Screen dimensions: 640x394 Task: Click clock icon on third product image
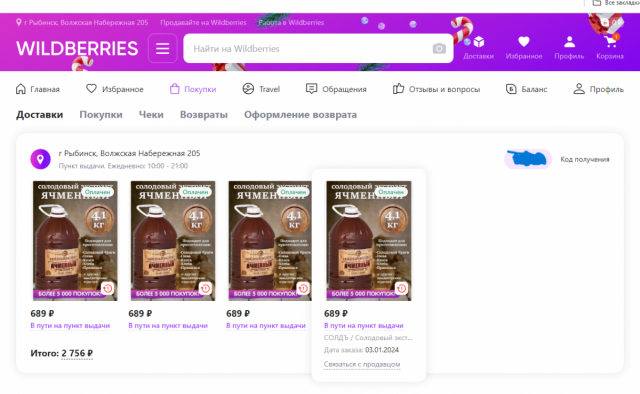point(303,288)
